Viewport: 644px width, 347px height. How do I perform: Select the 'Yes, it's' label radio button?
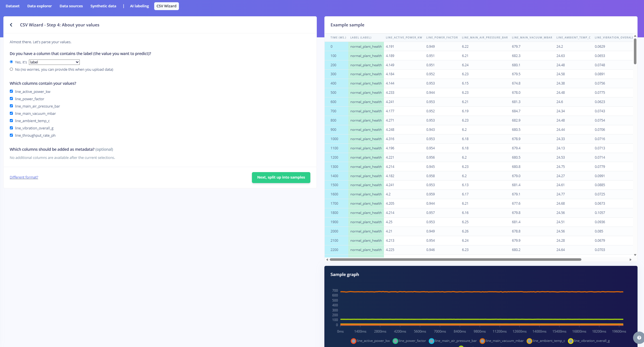[x=12, y=62]
